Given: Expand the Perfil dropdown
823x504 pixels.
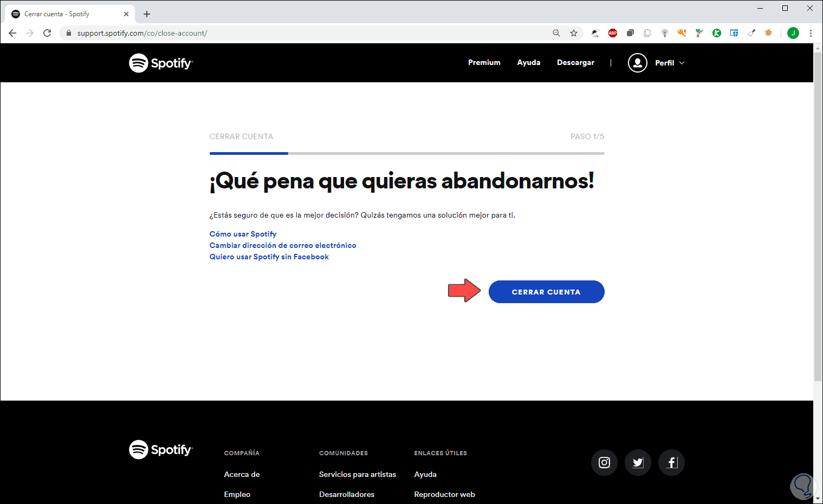Looking at the screenshot, I should coord(670,63).
